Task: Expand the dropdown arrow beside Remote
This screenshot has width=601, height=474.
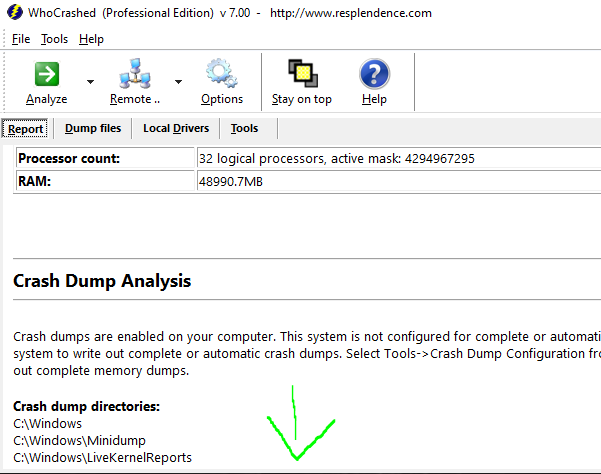Action: pyautogui.click(x=178, y=82)
